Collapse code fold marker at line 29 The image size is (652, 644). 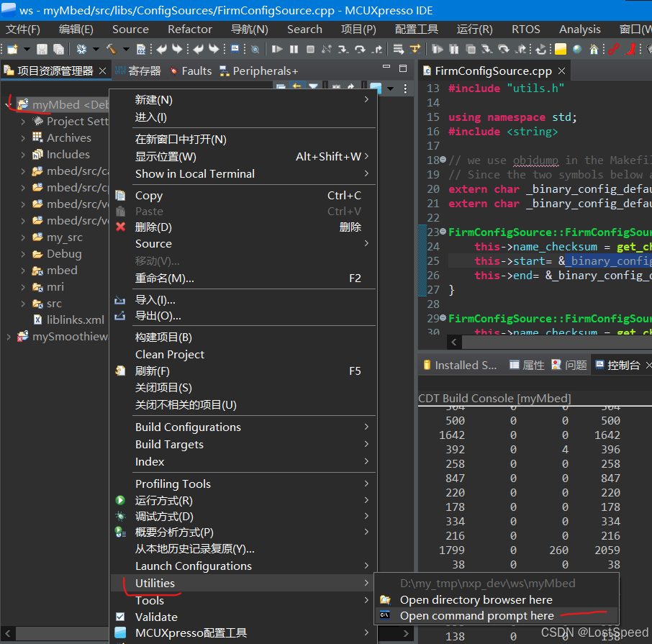pos(443,318)
